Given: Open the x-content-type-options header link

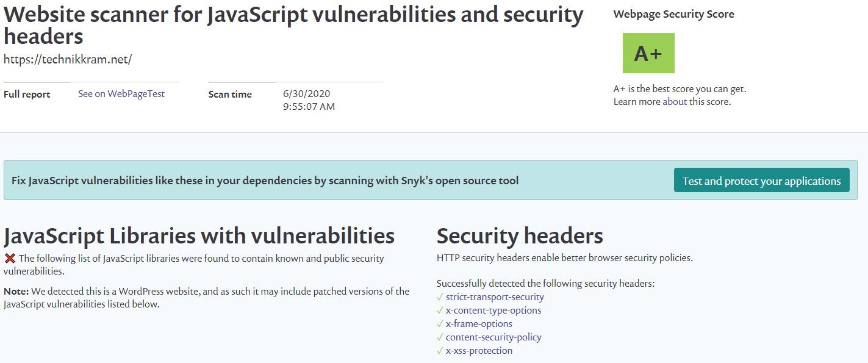Looking at the screenshot, I should (x=492, y=311).
